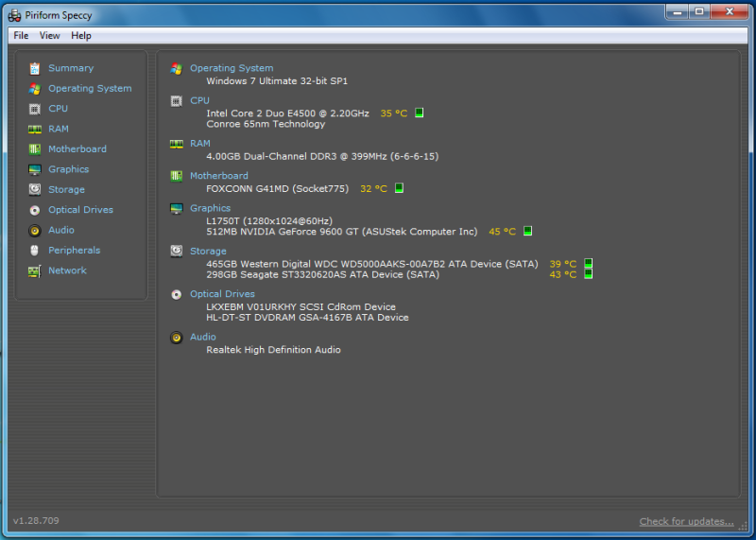Click the Operating System icon in main panel
The height and width of the screenshot is (540, 756).
click(x=176, y=69)
